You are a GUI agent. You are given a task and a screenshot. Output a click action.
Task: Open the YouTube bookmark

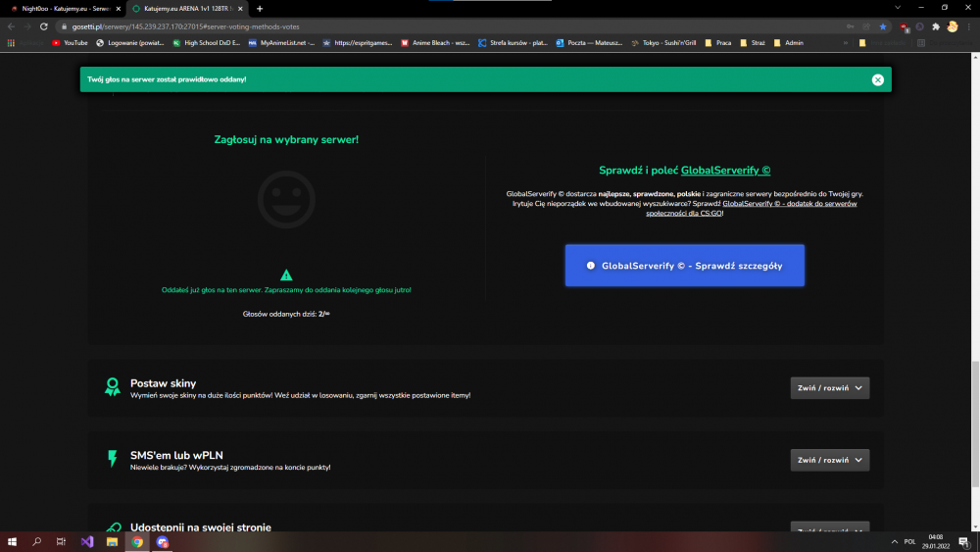pos(70,43)
